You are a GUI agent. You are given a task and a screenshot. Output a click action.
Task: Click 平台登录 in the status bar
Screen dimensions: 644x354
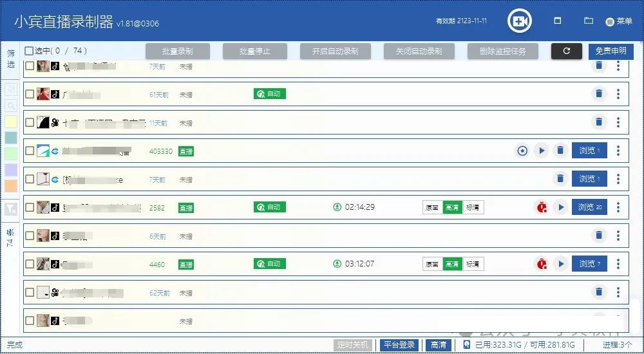coord(399,345)
